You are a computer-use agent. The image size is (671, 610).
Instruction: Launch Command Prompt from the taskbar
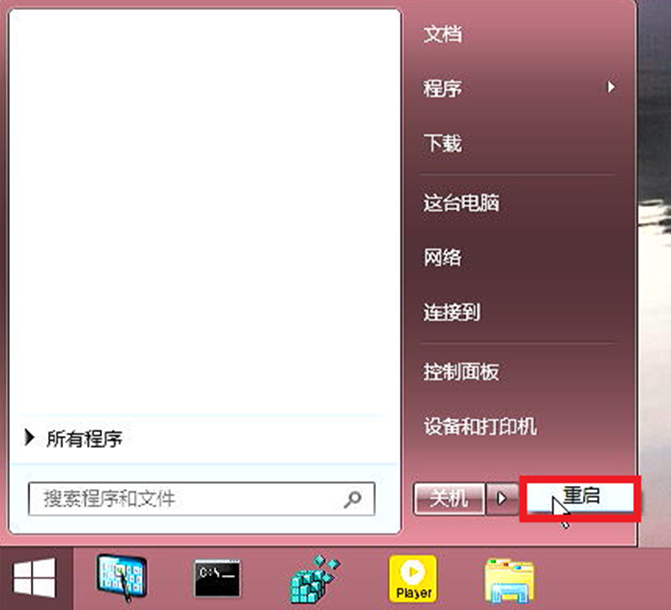click(217, 578)
